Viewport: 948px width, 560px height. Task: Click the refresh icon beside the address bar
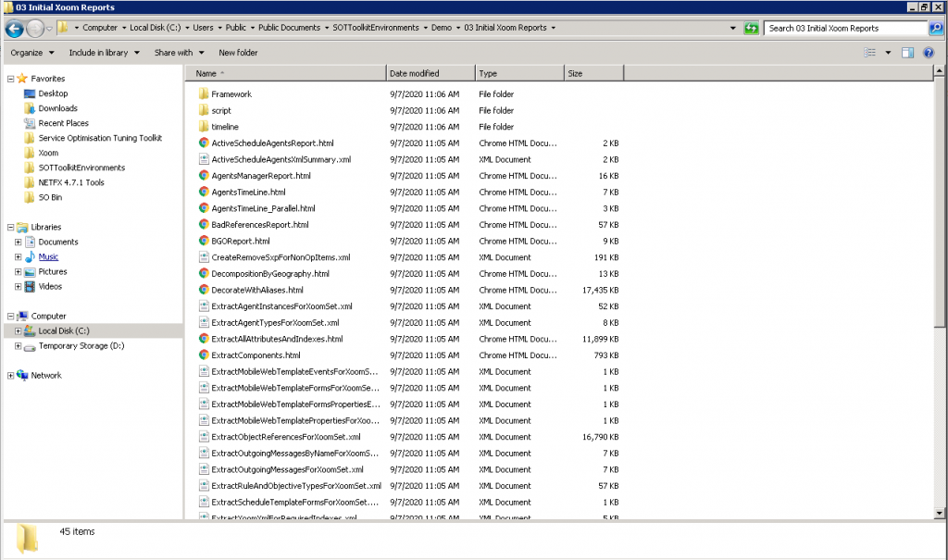[751, 29]
